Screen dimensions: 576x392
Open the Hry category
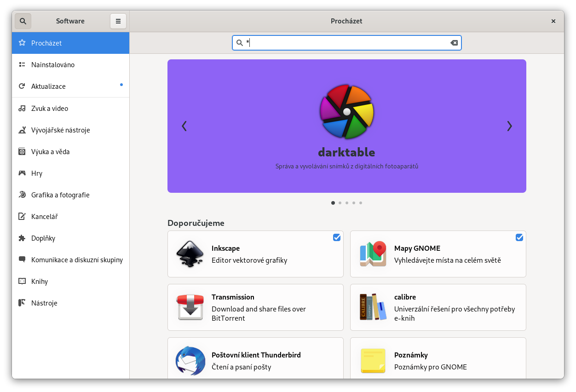coord(37,173)
